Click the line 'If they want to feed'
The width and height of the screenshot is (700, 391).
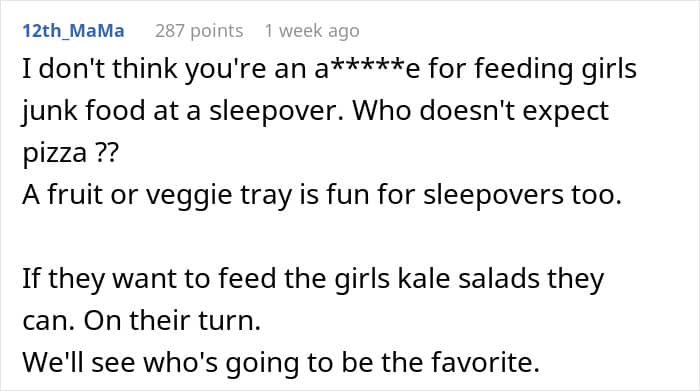point(313,279)
